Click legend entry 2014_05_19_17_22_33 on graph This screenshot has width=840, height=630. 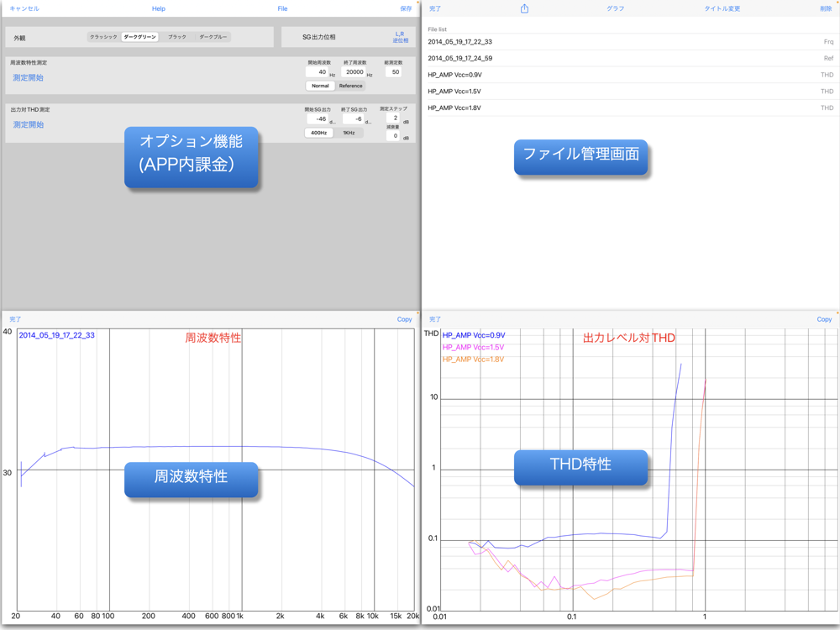tap(57, 335)
